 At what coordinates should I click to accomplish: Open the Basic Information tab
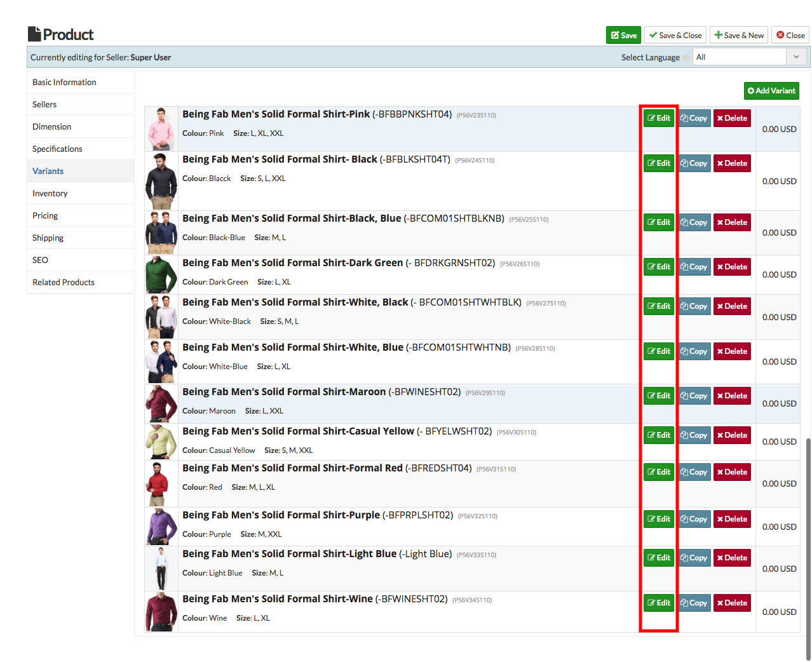tap(81, 82)
